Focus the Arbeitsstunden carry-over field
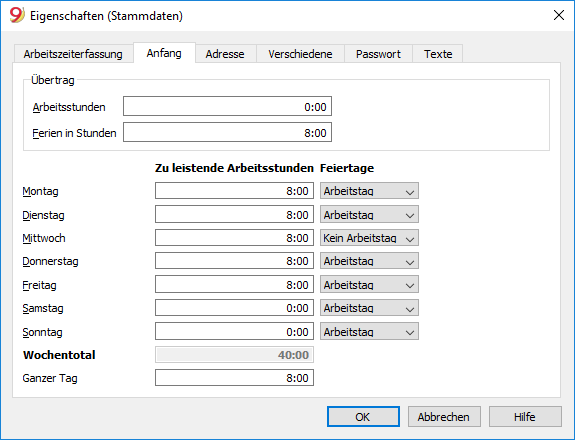Viewport: 575px width, 441px height. point(227,106)
